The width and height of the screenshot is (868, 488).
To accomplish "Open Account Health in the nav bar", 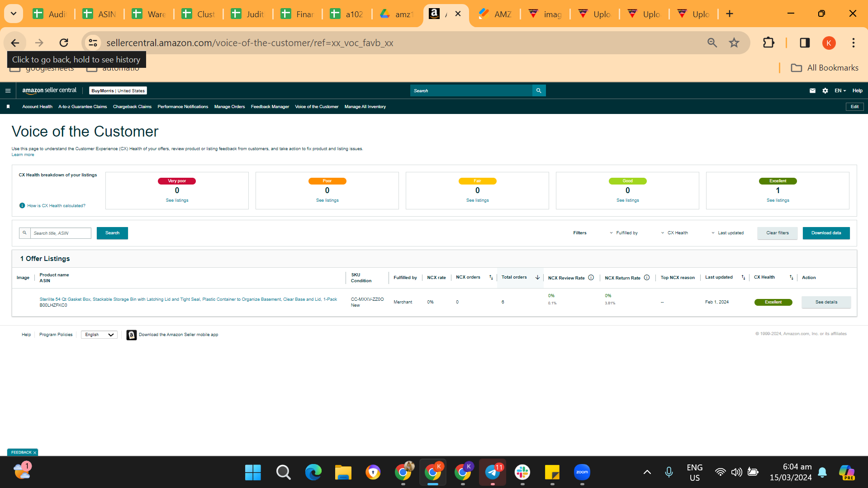I will coord(37,107).
